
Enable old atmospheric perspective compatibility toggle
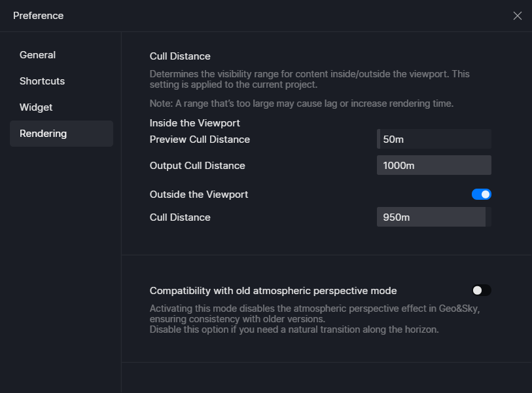pyautogui.click(x=481, y=290)
